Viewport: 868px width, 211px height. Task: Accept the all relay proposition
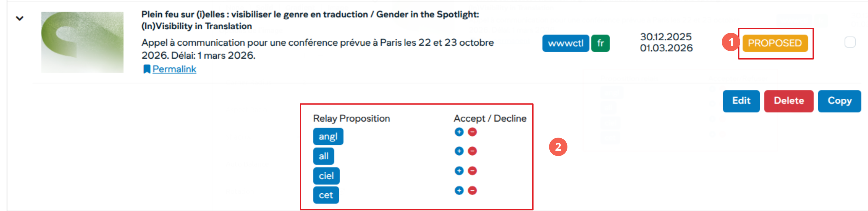[x=459, y=151]
